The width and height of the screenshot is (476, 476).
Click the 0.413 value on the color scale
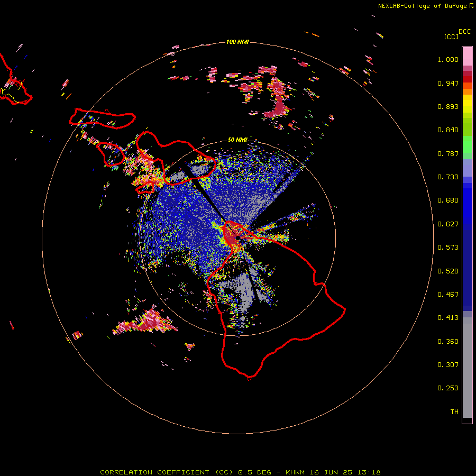click(x=448, y=318)
